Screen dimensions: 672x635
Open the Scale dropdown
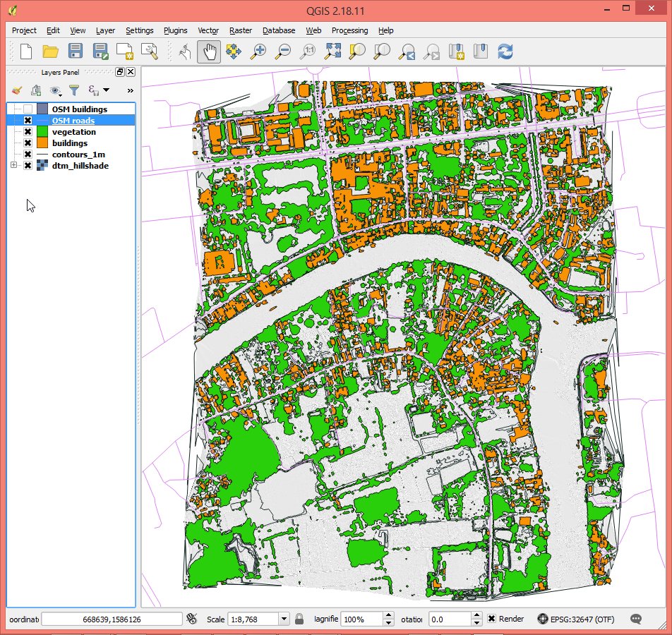coord(284,619)
